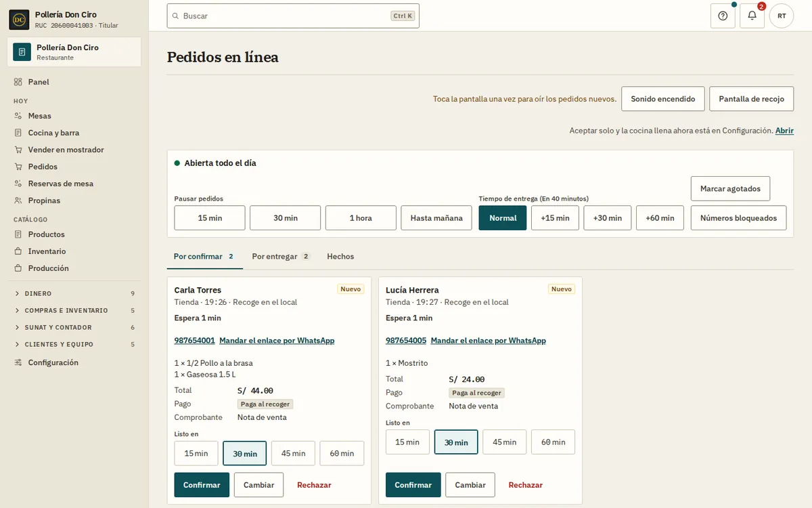Click the Panel grid icon
The height and width of the screenshot is (508, 812).
coord(18,82)
